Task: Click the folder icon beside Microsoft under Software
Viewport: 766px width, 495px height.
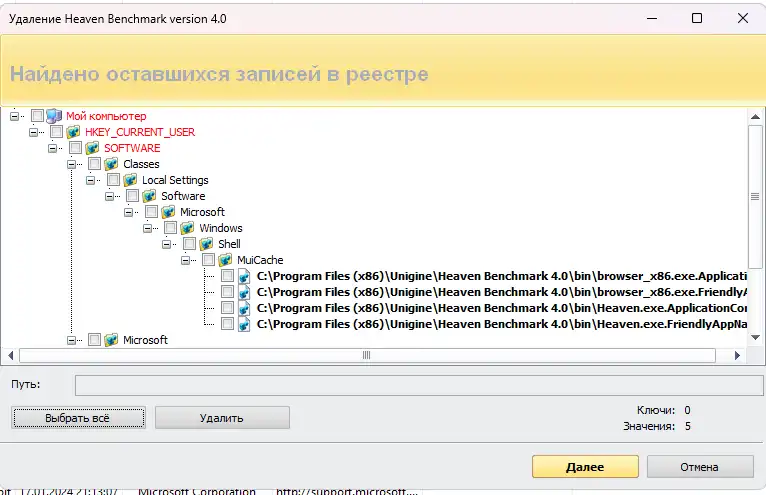Action: coord(169,212)
